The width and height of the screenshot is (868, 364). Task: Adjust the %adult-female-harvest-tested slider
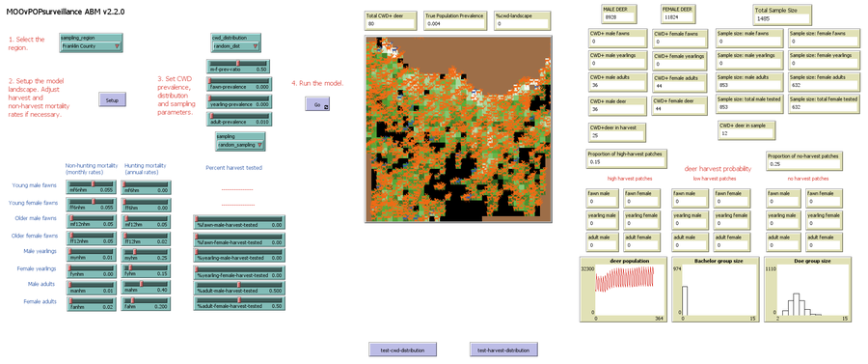click(238, 303)
